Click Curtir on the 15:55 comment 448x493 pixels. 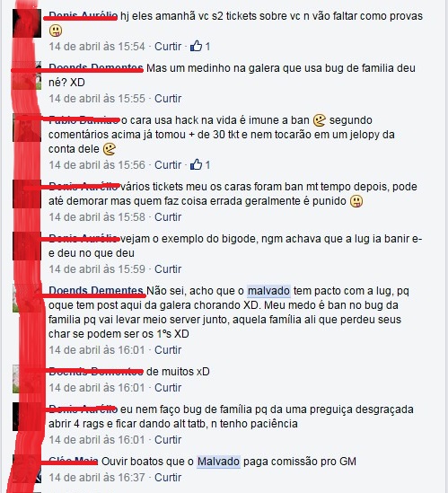point(168,99)
